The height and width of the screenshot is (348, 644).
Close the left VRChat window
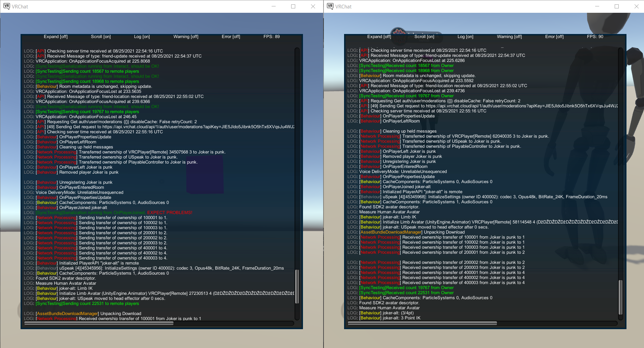[x=313, y=6]
